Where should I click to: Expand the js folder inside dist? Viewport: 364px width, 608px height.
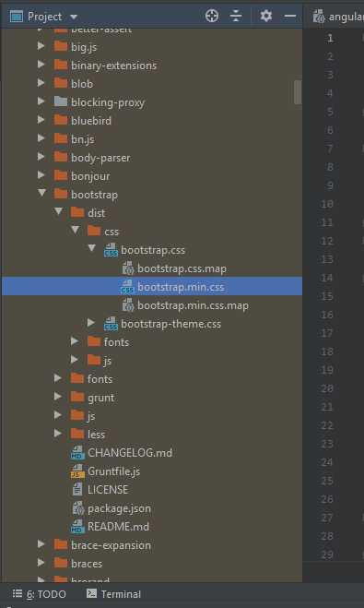(75, 360)
